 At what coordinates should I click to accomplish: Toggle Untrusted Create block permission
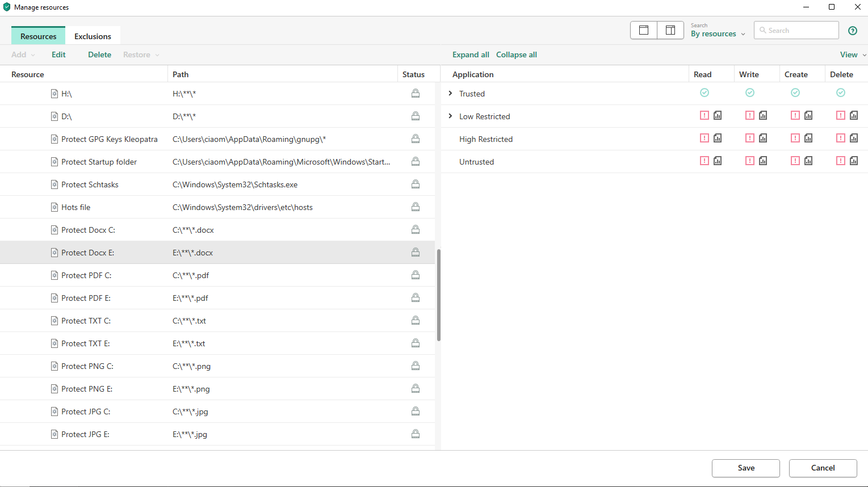click(795, 161)
